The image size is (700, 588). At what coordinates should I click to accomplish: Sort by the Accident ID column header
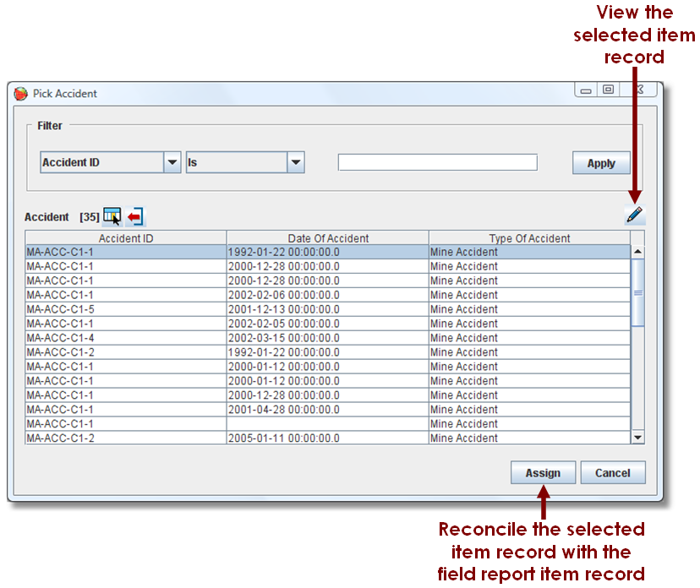tap(126, 238)
